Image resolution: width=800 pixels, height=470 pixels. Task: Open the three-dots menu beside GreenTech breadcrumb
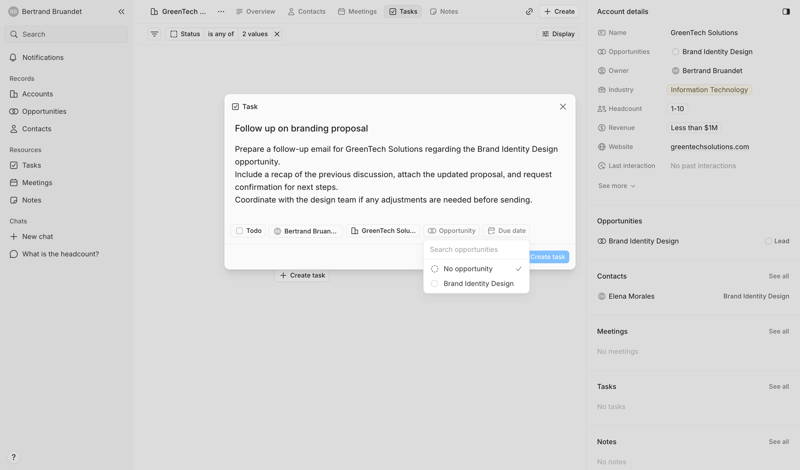(221, 11)
